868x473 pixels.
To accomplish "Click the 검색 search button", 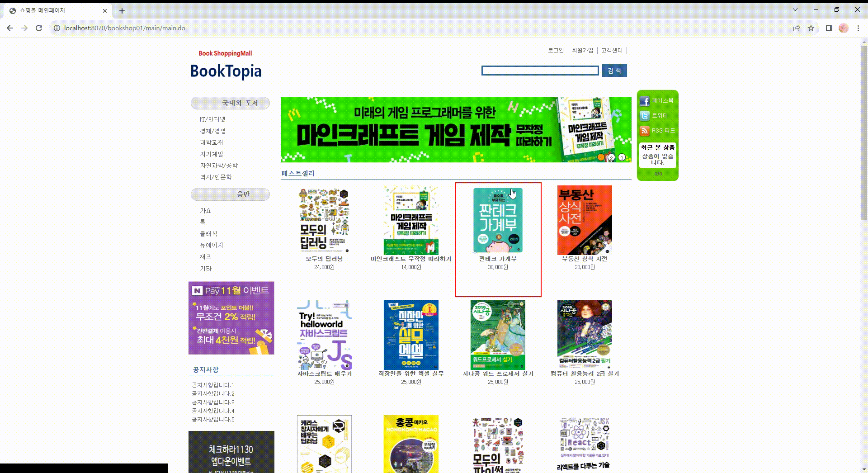I will coord(614,71).
